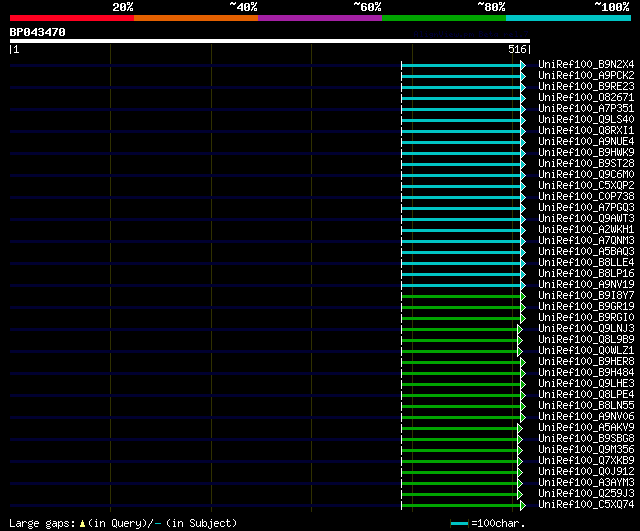This screenshot has height=531, width=640.
Task: Click the cyan alignment bar for UniRef100_A9NV19
Action: (x=461, y=285)
